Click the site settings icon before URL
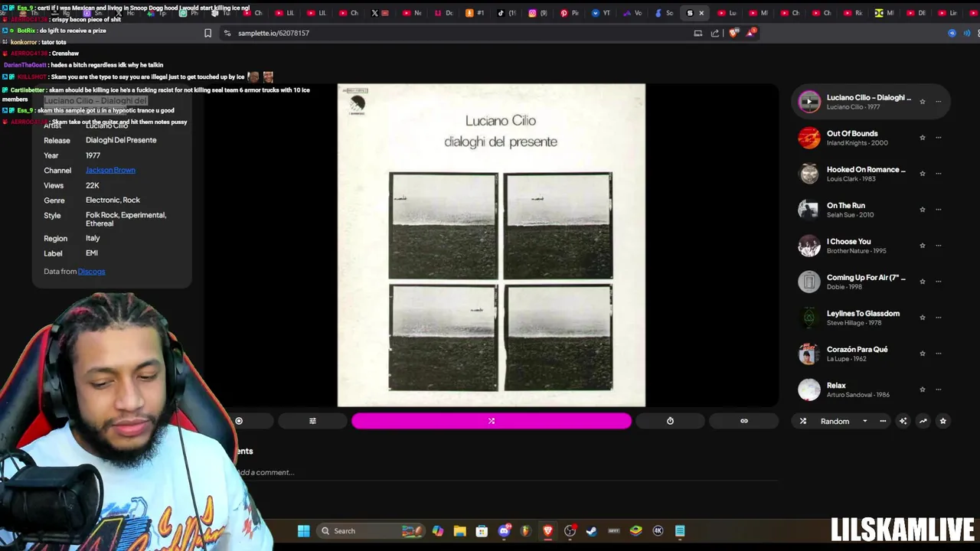The width and height of the screenshot is (980, 551). (227, 33)
